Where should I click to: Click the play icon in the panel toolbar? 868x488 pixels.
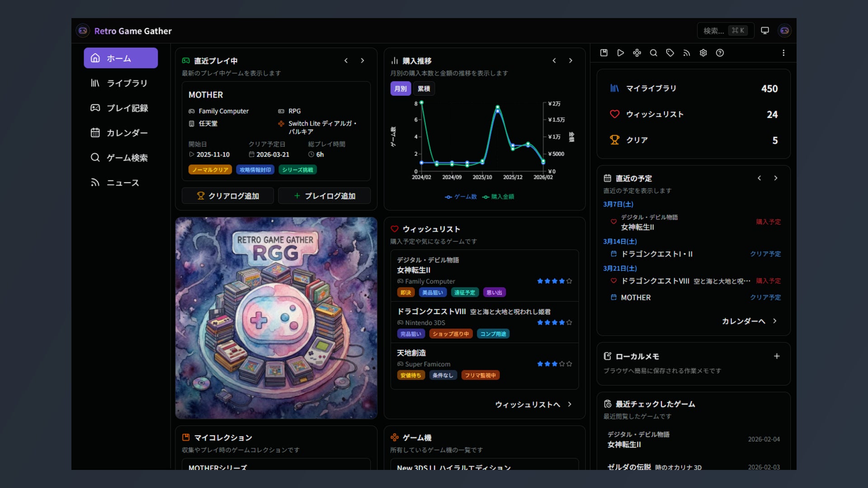[621, 53]
